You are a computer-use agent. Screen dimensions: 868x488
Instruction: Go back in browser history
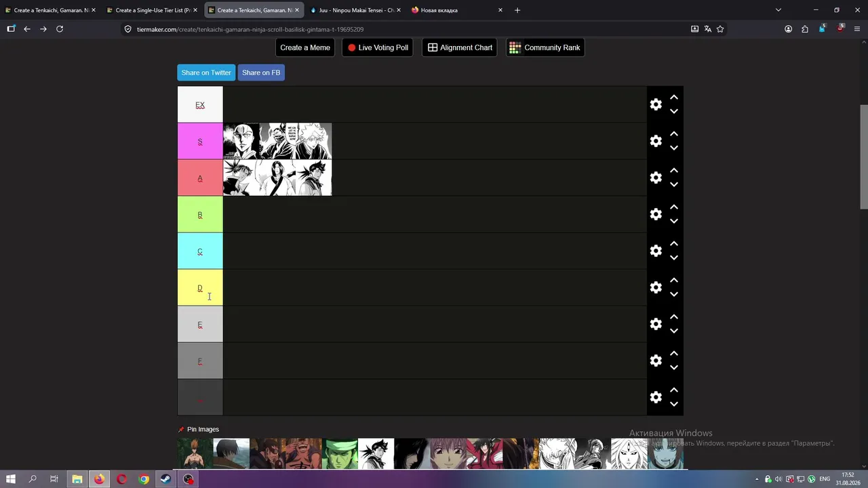click(27, 29)
